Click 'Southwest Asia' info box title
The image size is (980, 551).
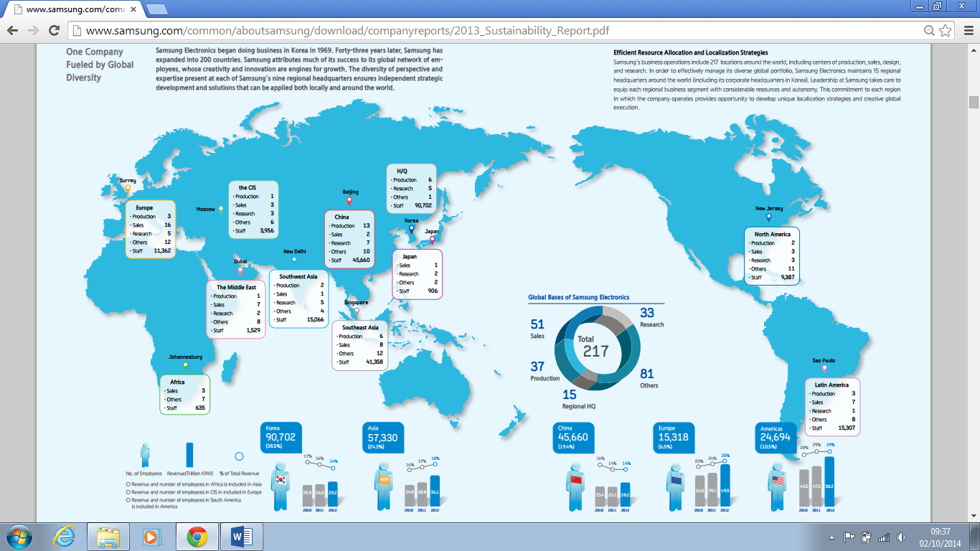pyautogui.click(x=298, y=276)
